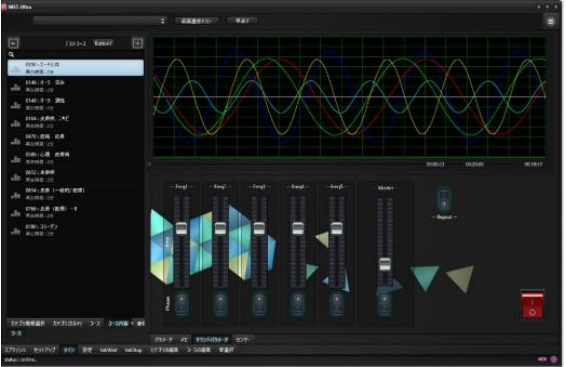Image resolution: width=566 pixels, height=367 pixels.
Task: Click the app logo icon in the title bar
Action: (x=4, y=6)
